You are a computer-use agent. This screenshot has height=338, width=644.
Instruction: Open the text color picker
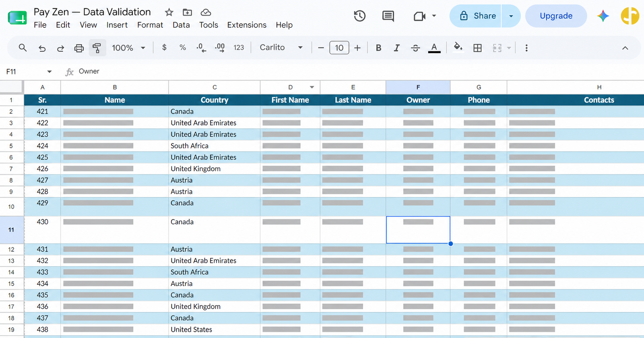(434, 48)
